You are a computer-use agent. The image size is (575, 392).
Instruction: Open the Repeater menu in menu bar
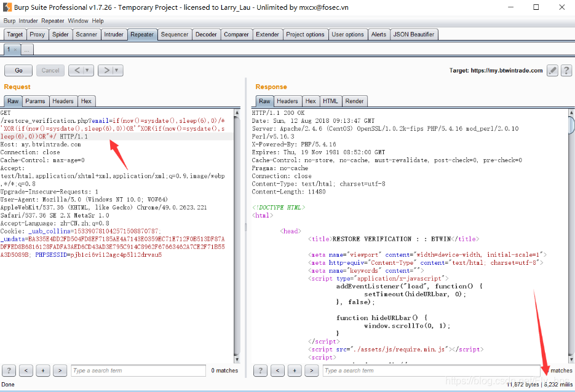click(x=52, y=21)
